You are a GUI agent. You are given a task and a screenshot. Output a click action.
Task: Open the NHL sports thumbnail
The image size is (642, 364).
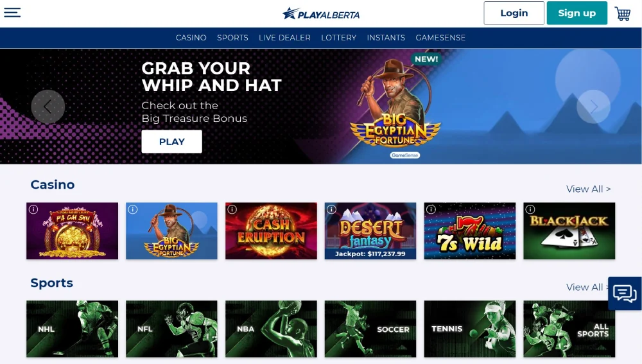click(x=72, y=329)
